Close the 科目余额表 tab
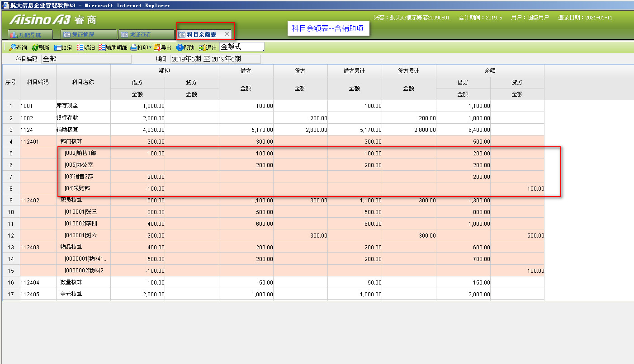The image size is (634, 364). click(x=227, y=34)
